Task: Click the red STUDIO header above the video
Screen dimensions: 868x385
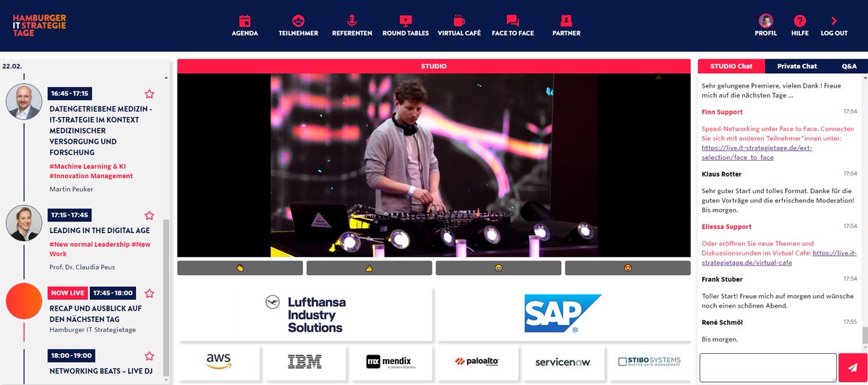Action: click(434, 66)
